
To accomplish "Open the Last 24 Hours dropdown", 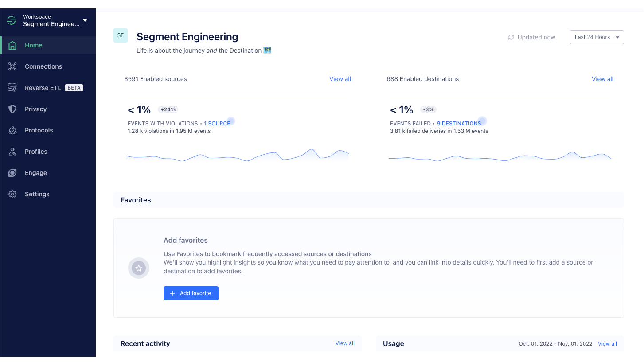I will pos(597,37).
